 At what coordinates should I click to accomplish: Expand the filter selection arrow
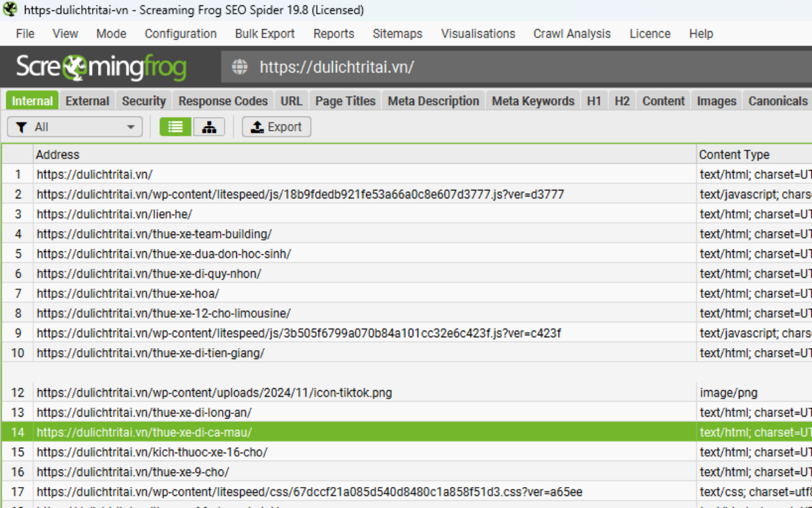(x=131, y=126)
